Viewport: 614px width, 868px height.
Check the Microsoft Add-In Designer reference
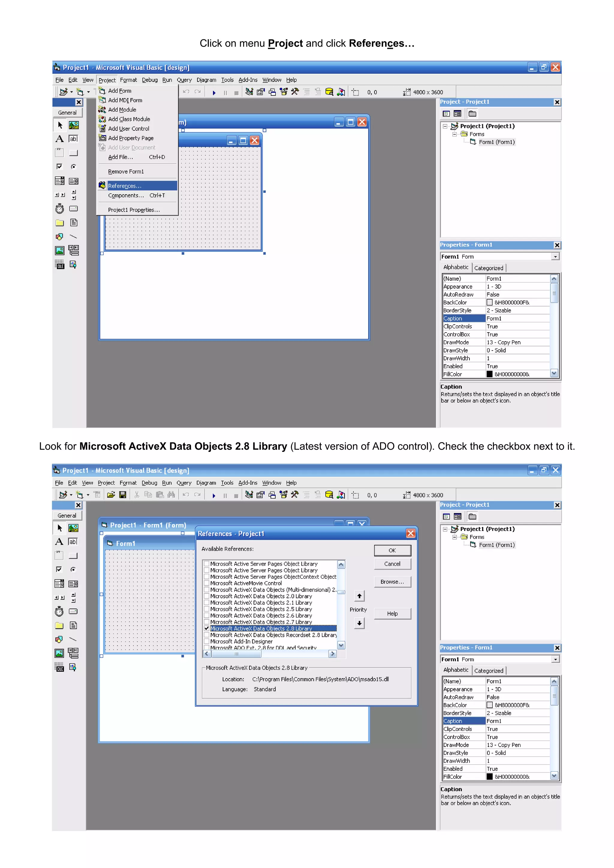click(207, 641)
